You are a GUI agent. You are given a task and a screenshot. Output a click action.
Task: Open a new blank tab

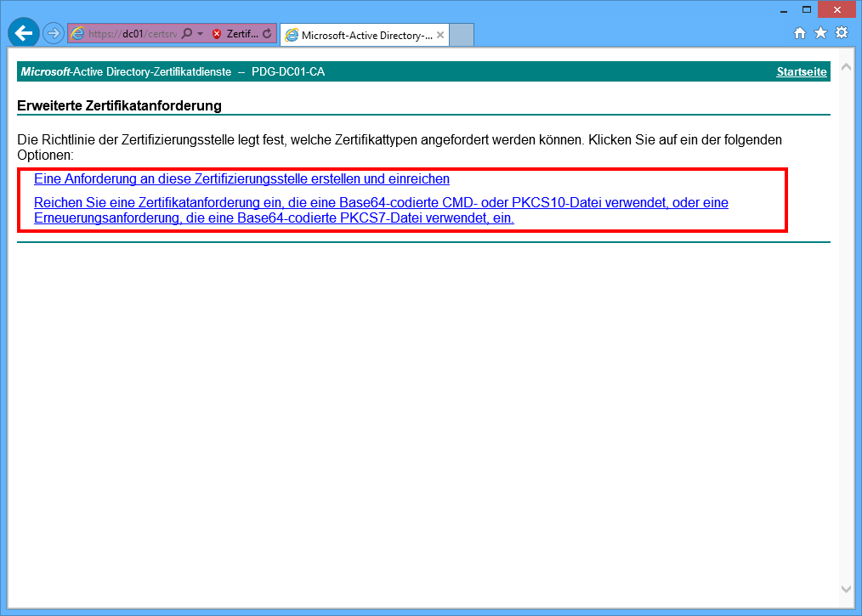pyautogui.click(x=462, y=35)
